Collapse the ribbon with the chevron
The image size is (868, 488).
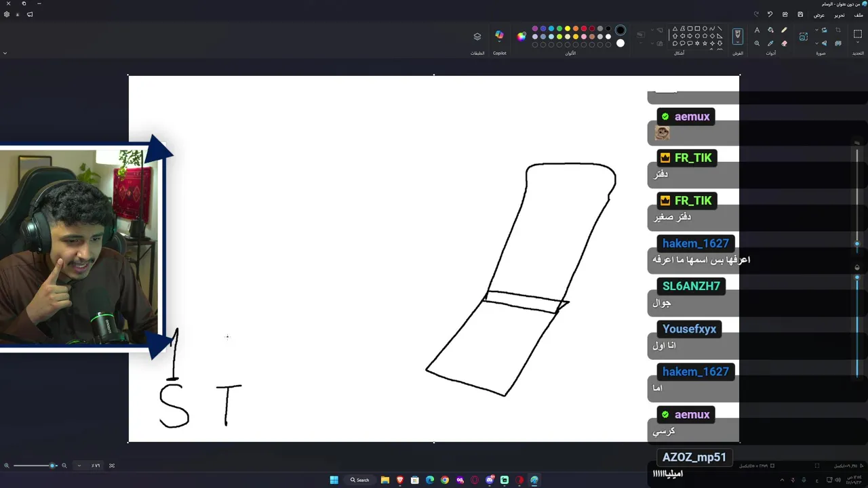5,53
